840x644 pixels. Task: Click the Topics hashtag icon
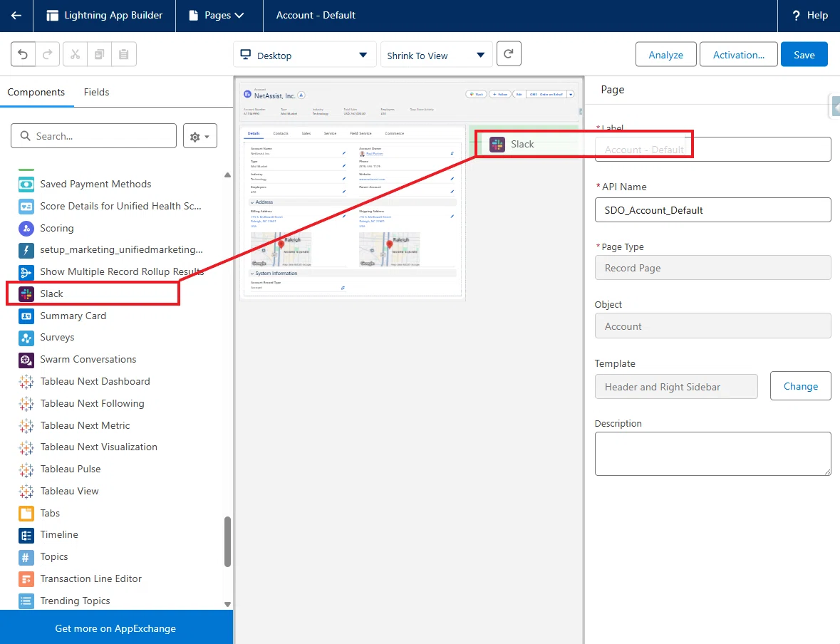(26, 557)
